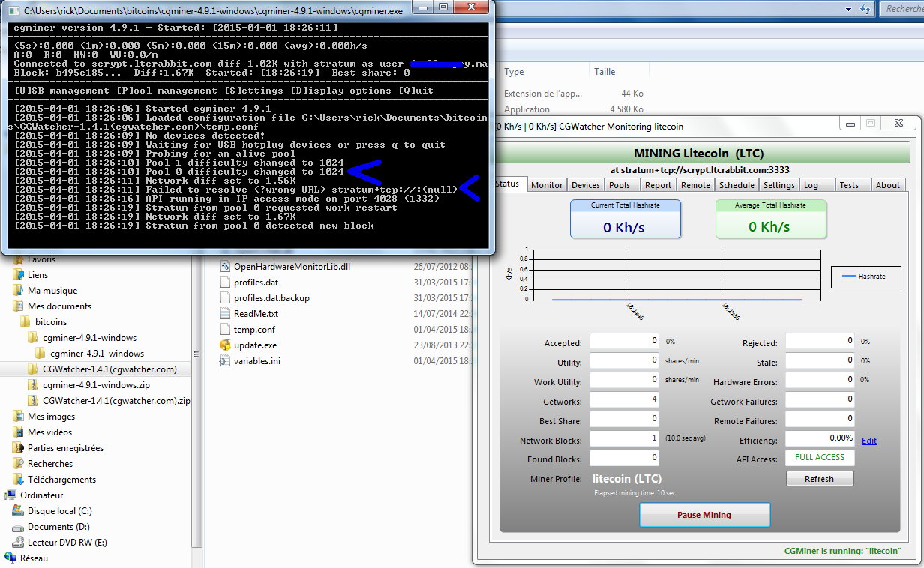The image size is (924, 568).
Task: Expand the Ordinateur tree node
Action: (x=4, y=495)
